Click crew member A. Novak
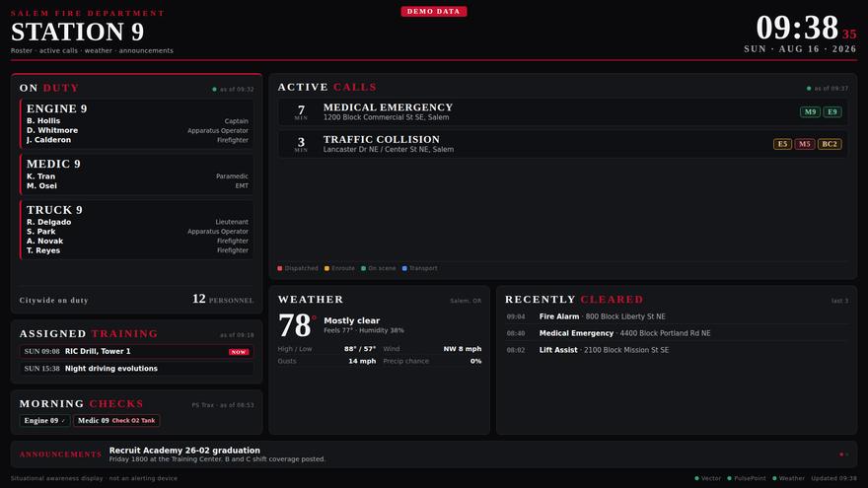 44,241
